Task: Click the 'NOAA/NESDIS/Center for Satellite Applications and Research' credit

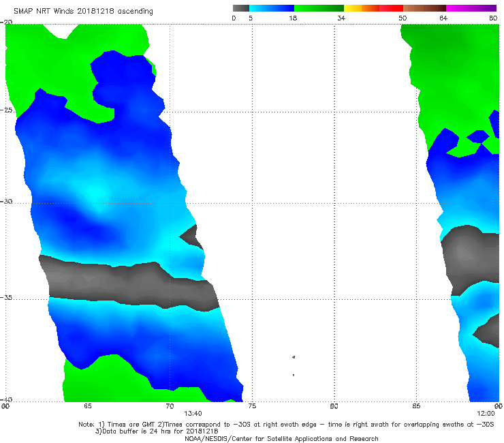Action: coord(281,439)
